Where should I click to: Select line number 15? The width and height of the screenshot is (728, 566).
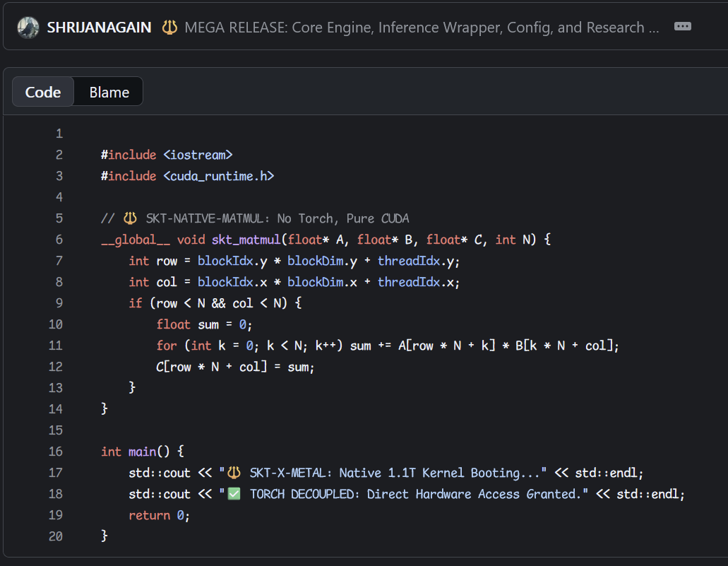(56, 430)
